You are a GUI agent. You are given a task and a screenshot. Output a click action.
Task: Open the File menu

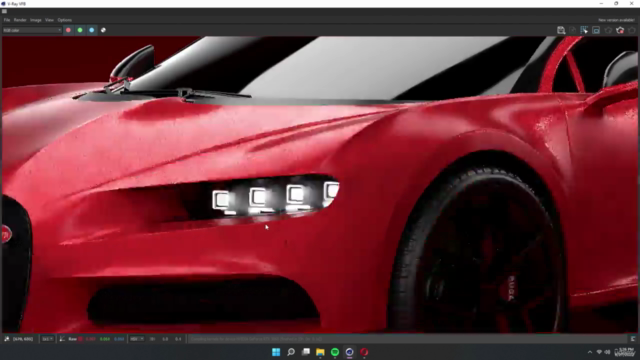[7, 20]
